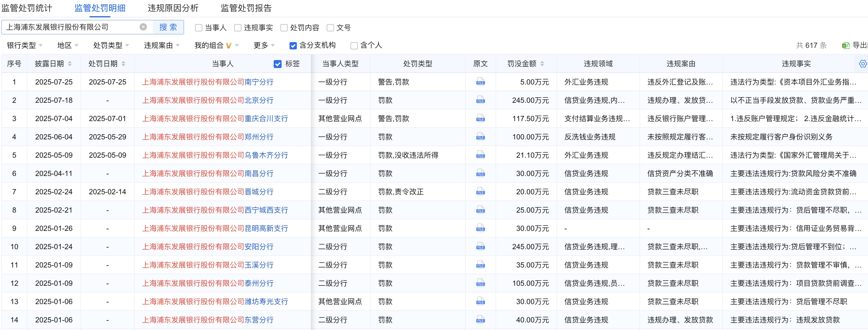Sort by 罚没金额 column arrows
The width and height of the screenshot is (868, 330).
[542, 64]
